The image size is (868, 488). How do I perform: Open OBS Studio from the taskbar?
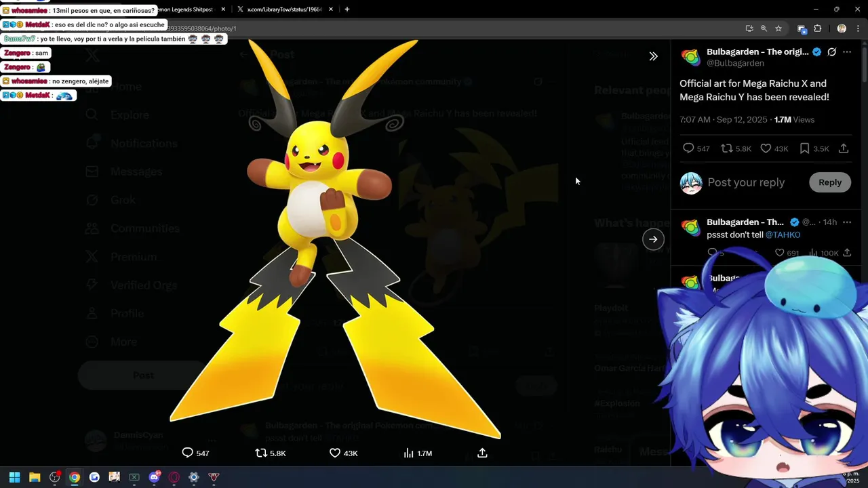tap(54, 477)
